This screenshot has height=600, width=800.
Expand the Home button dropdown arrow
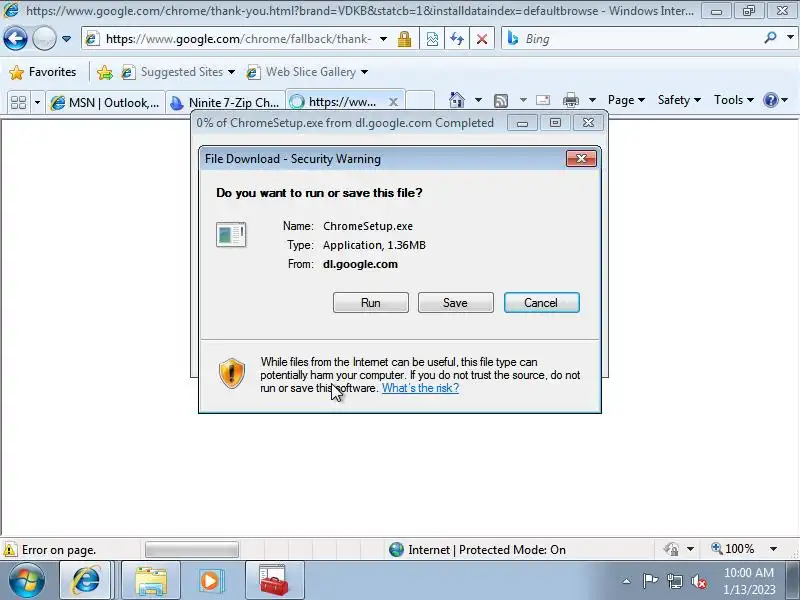[x=478, y=100]
